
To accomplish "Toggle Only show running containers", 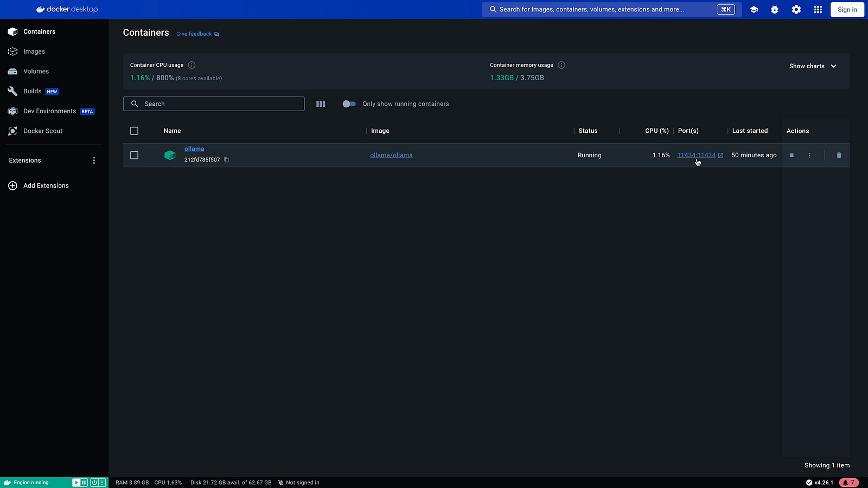I will coord(349,104).
